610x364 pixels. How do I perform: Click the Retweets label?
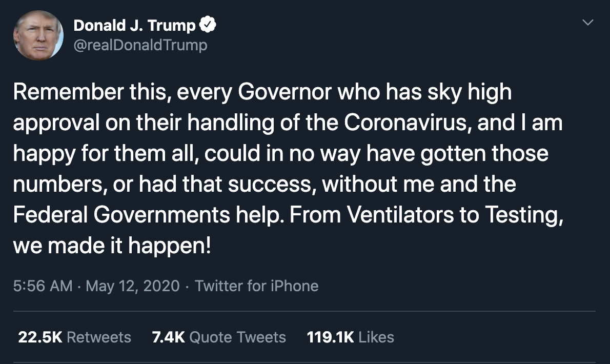pyautogui.click(x=99, y=337)
